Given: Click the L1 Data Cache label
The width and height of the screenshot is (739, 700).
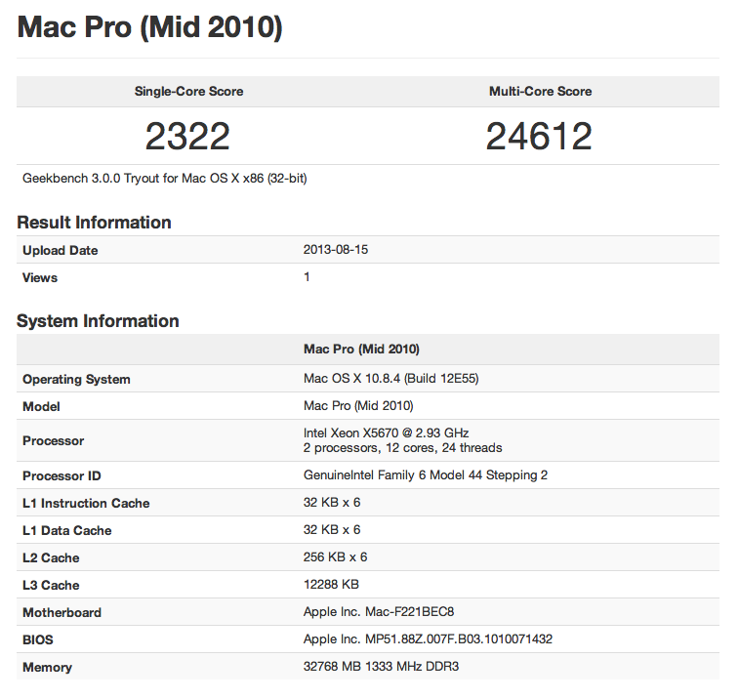Looking at the screenshot, I should (67, 531).
